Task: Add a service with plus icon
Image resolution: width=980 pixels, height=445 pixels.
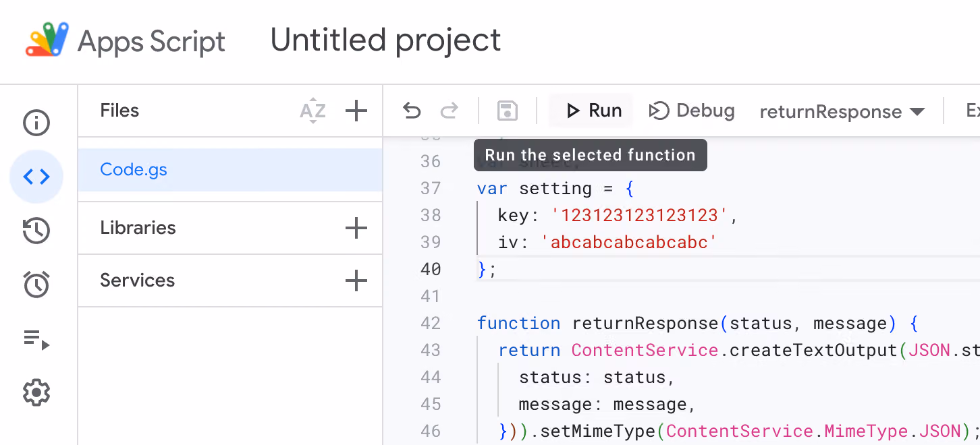Action: coord(356,280)
